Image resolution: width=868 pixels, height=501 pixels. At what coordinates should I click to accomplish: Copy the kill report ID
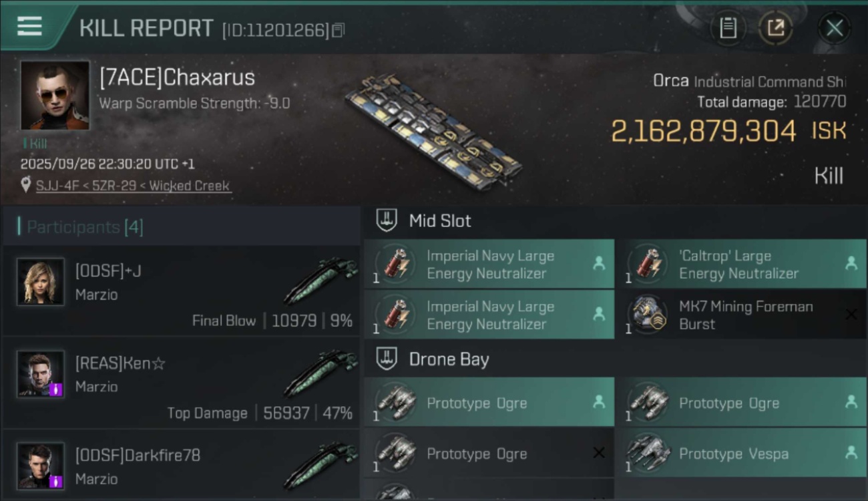click(339, 30)
